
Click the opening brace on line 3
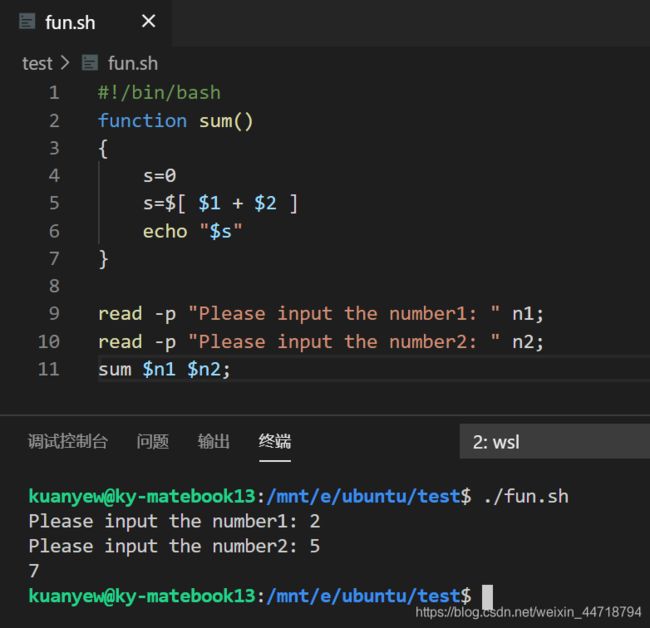(x=103, y=149)
